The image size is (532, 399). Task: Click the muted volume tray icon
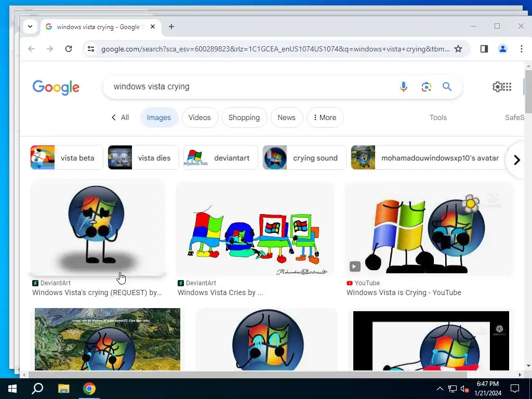point(465,389)
